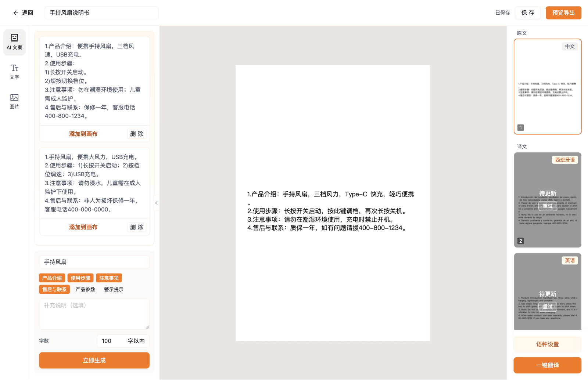Viewport: 588px width, 380px height.
Task: Click the 中文 language badge
Action: (570, 46)
